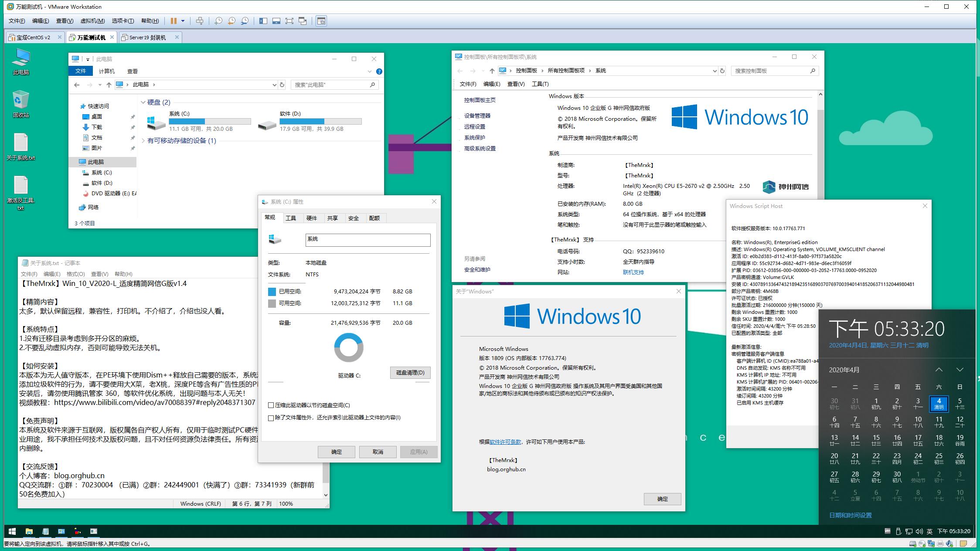Expand the removable storage devices section
This screenshot has width=980, height=551.
pyautogui.click(x=143, y=141)
